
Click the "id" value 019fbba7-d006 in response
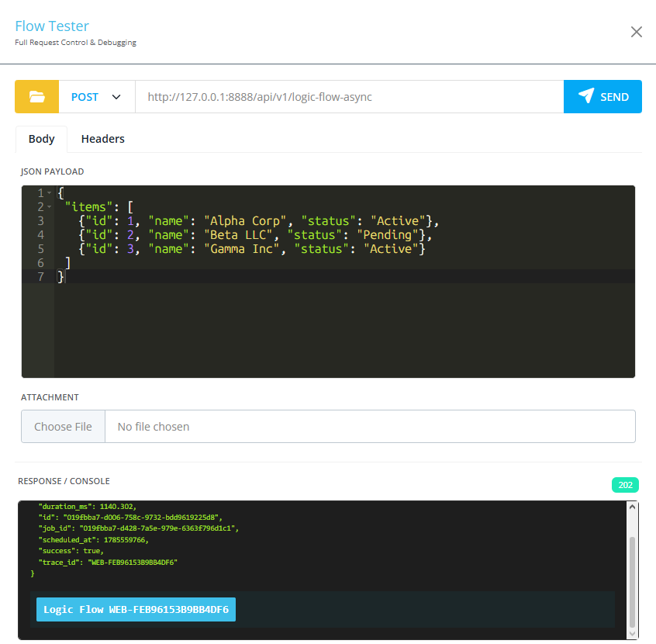(x=142, y=518)
